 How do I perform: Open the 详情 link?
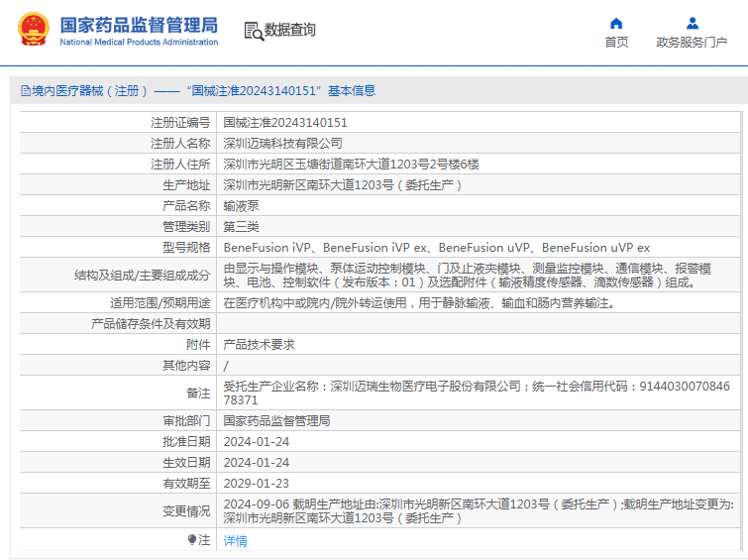coord(235,540)
